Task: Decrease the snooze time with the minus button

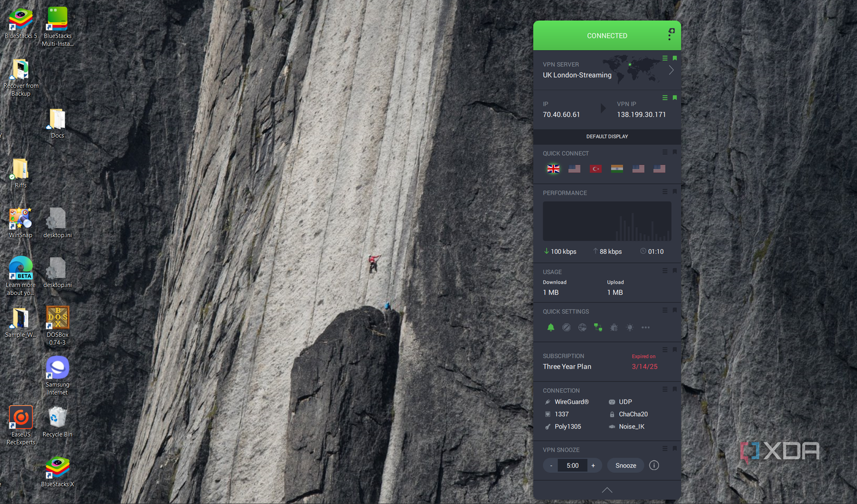Action: [551, 466]
